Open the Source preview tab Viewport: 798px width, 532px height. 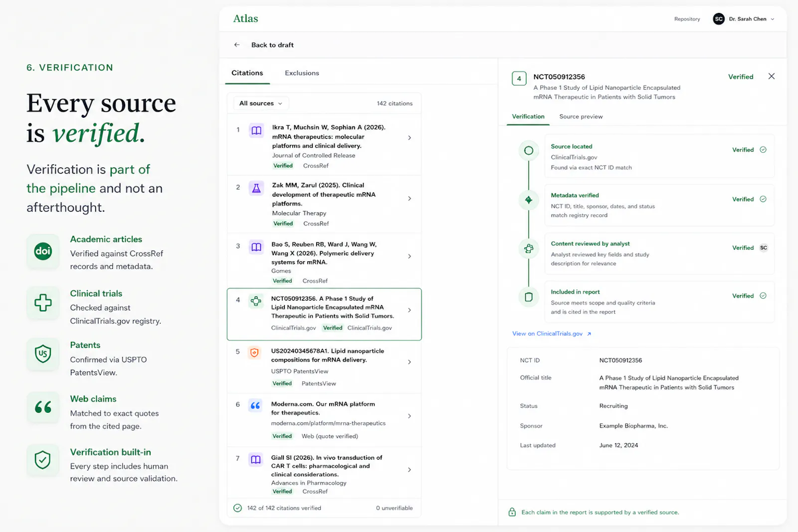[581, 116]
